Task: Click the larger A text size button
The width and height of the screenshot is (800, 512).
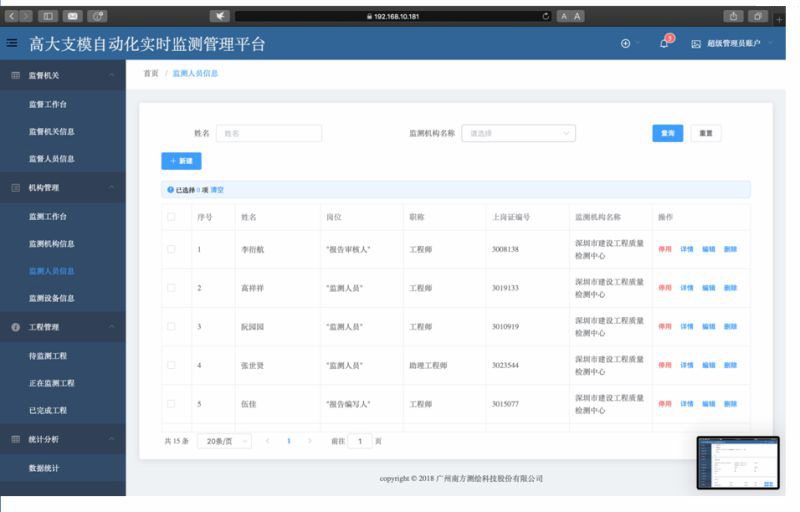Action: 577,16
